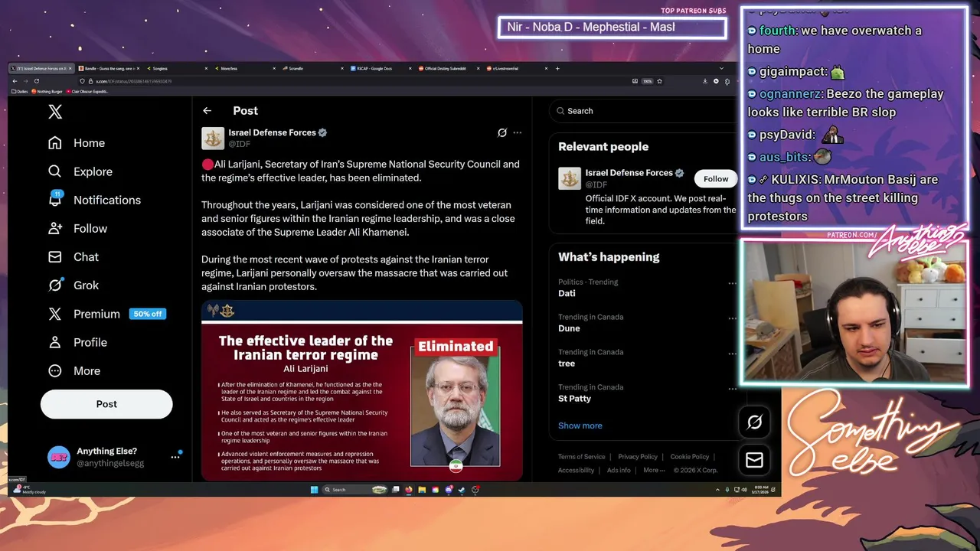Viewport: 980px width, 551px height.
Task: Open the St Patty trending topic
Action: tap(574, 399)
